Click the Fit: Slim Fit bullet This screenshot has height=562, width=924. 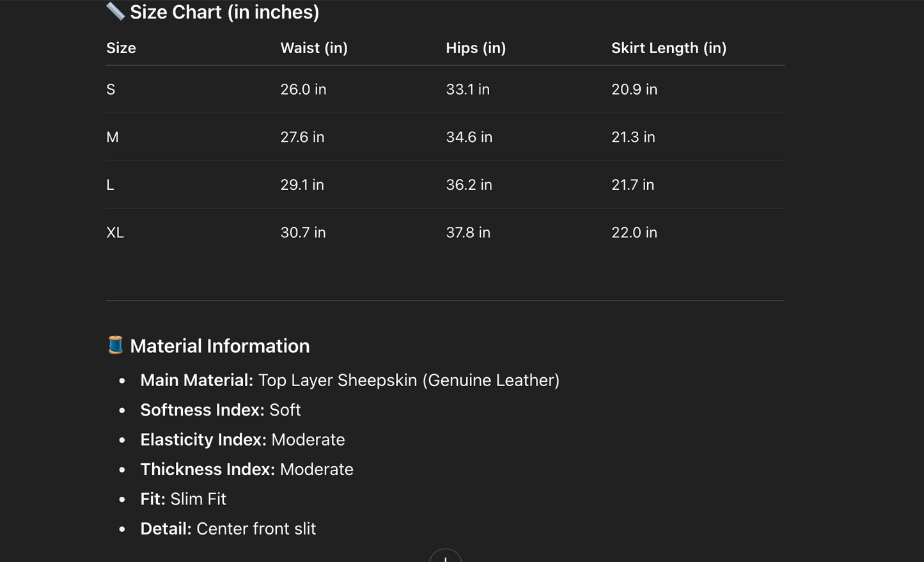(183, 499)
